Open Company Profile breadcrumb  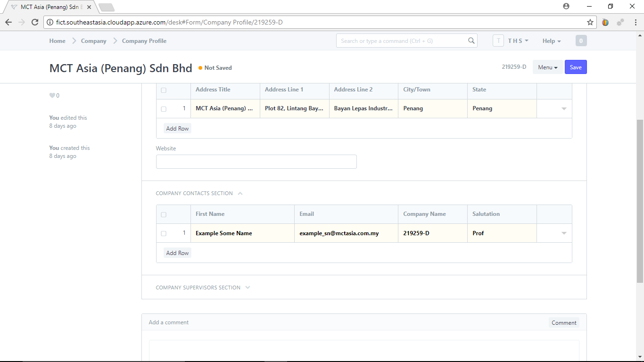[144, 41]
